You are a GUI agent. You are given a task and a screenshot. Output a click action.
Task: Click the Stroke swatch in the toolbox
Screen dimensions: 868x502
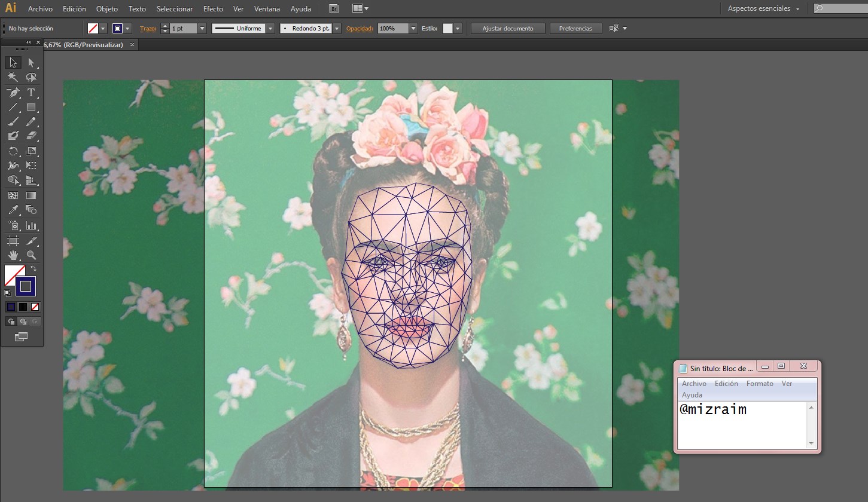(x=26, y=286)
